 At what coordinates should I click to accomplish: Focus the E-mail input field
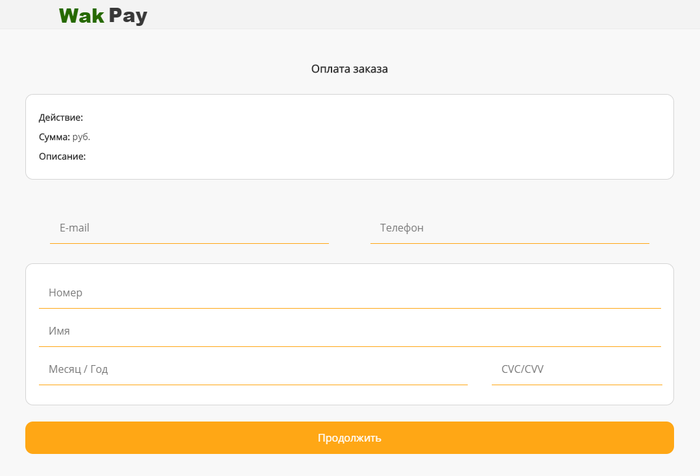pos(189,228)
